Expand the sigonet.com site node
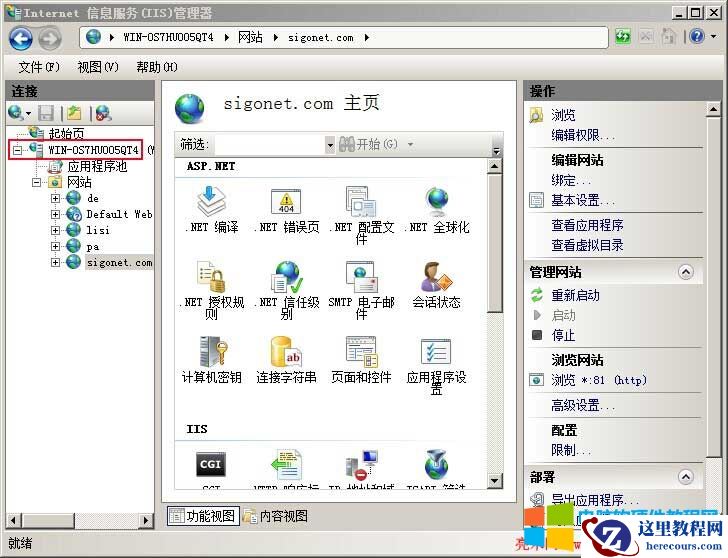Image resolution: width=728 pixels, height=558 pixels. [55, 262]
